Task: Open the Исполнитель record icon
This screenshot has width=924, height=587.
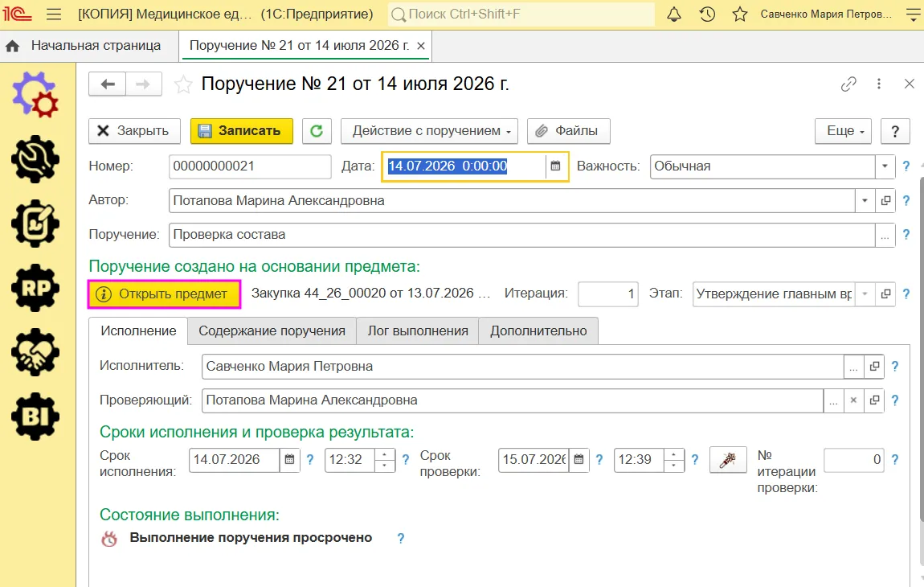Action: click(x=874, y=367)
